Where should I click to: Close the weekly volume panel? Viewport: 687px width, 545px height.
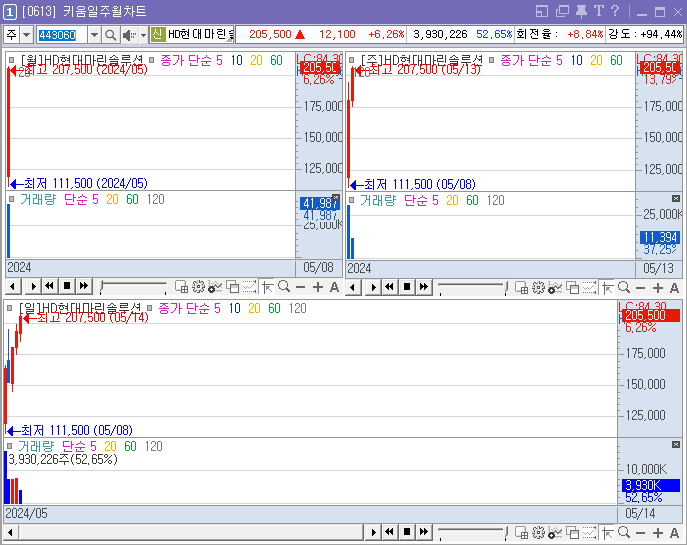tap(676, 198)
